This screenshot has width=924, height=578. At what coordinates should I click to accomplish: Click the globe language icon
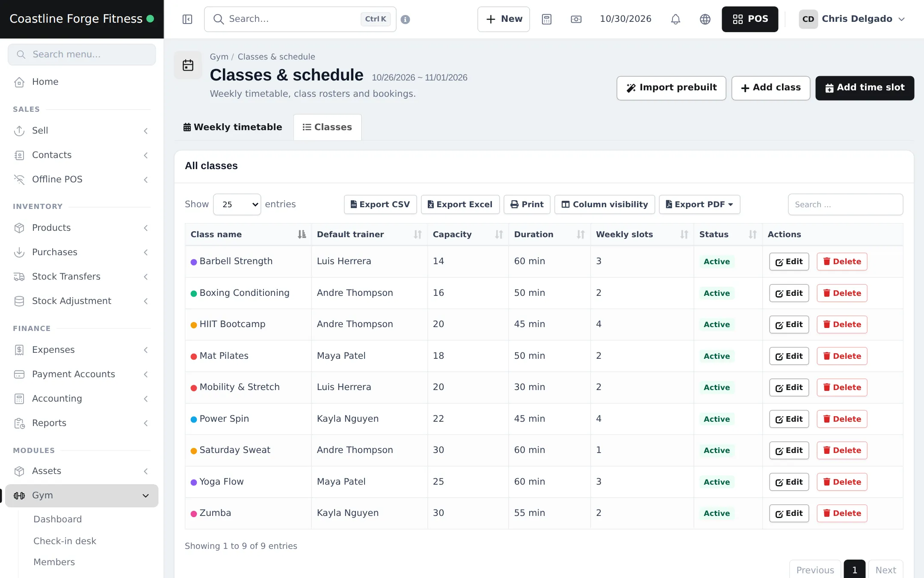pyautogui.click(x=705, y=19)
